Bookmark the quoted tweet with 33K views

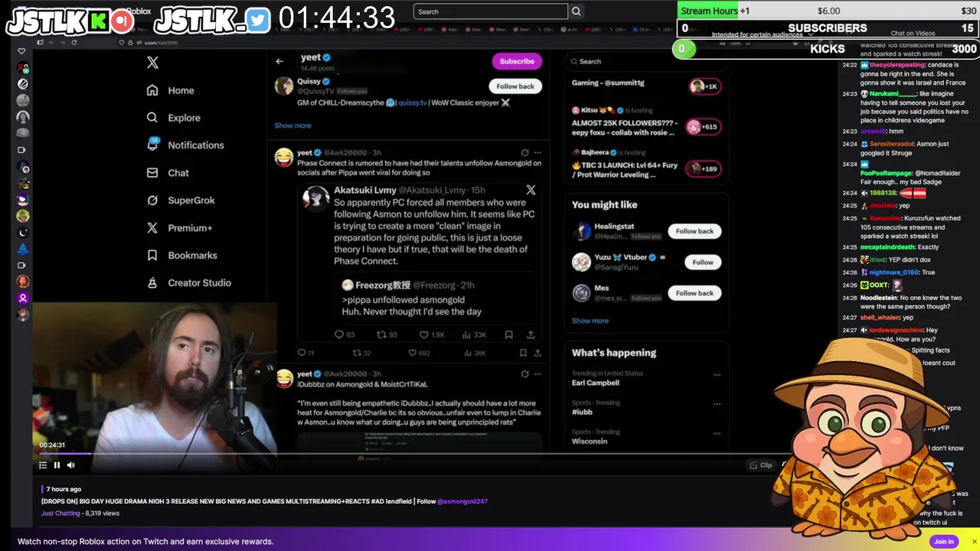tap(508, 334)
